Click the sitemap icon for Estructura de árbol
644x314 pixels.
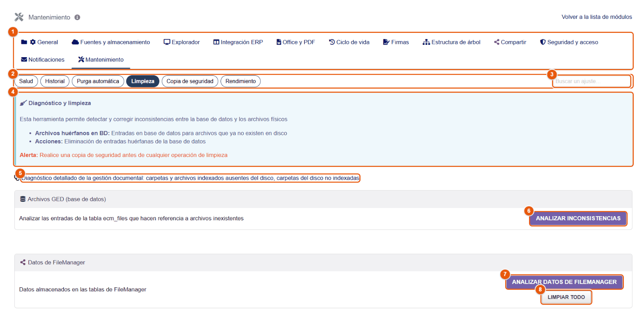426,42
